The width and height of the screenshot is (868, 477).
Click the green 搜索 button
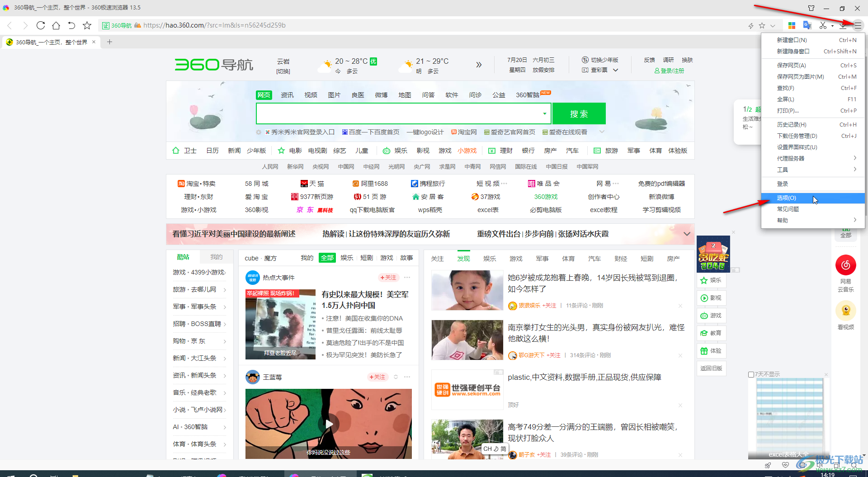pos(579,113)
